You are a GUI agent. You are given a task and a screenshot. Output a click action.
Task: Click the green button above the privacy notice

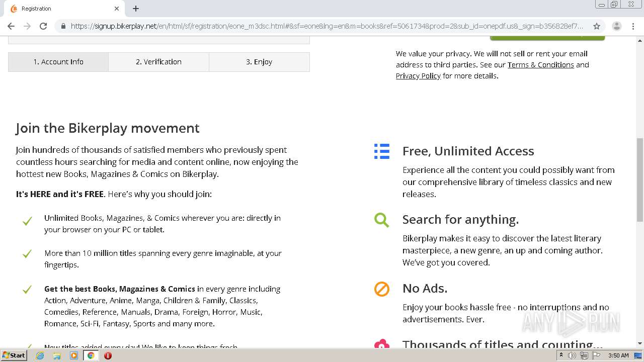pyautogui.click(x=547, y=38)
